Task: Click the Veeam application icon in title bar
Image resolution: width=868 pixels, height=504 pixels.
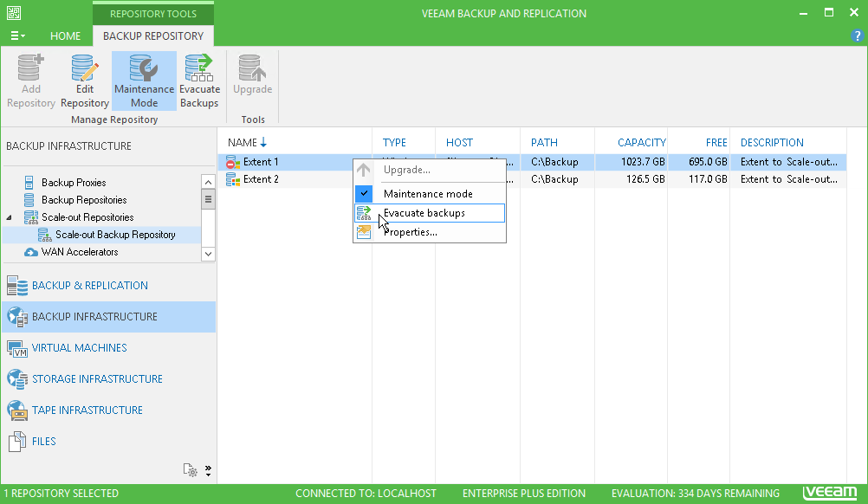Action: tap(14, 13)
